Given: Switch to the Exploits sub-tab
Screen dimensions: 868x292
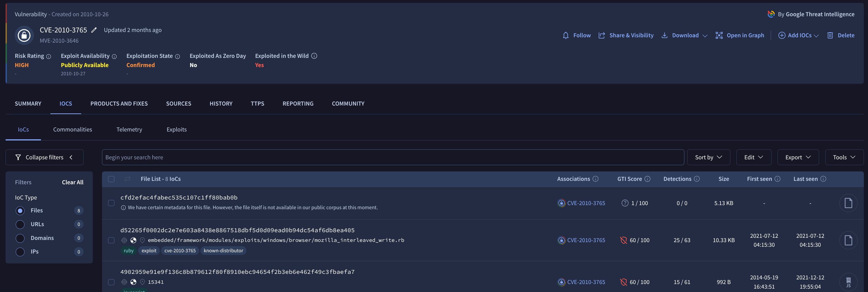Looking at the screenshot, I should point(177,130).
